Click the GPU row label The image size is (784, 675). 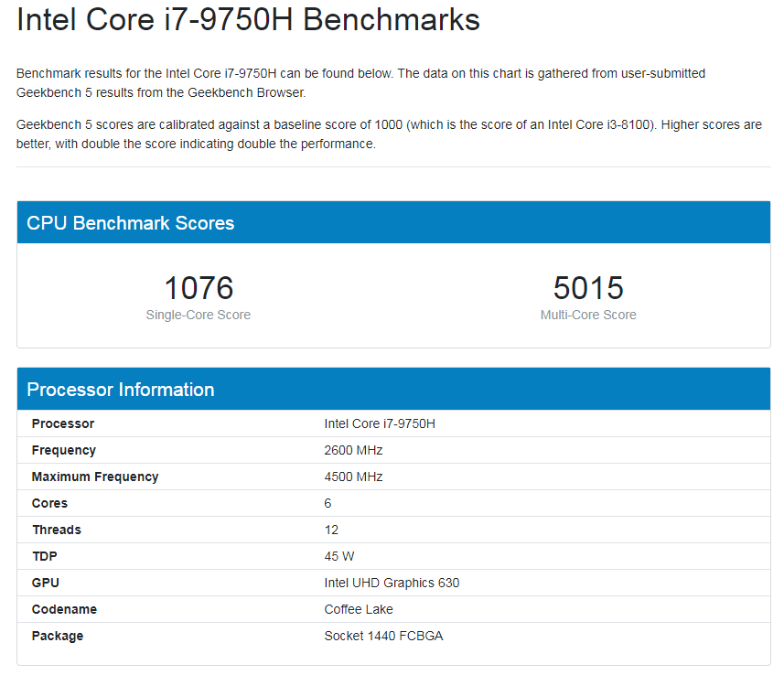click(46, 583)
